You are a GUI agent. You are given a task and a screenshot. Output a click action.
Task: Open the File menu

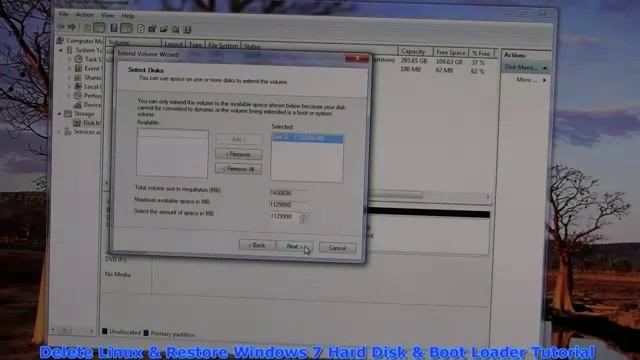pyautogui.click(x=63, y=14)
